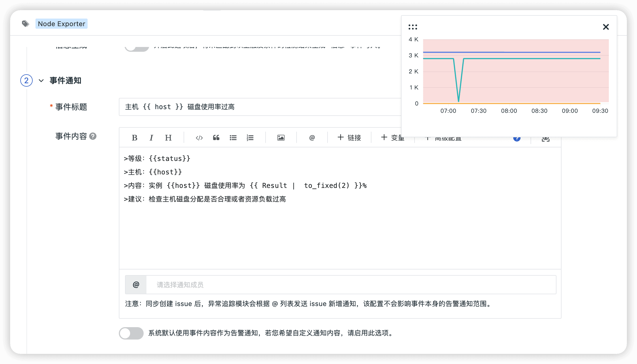Click the @ mention icon in the toolbar

[x=312, y=138]
